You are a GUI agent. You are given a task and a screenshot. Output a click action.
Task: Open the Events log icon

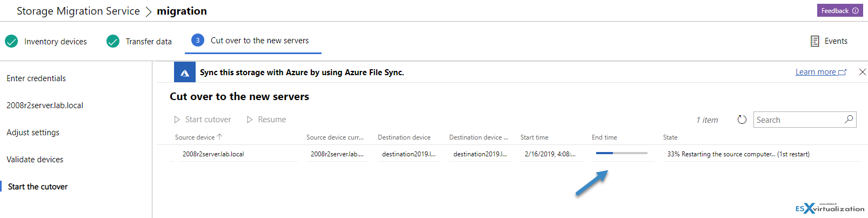[814, 41]
